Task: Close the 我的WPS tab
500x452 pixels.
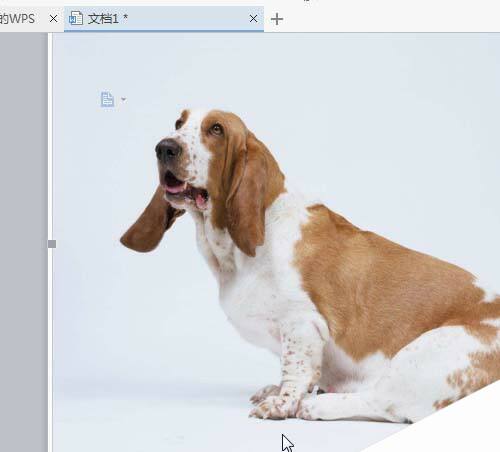Action: click(x=53, y=19)
